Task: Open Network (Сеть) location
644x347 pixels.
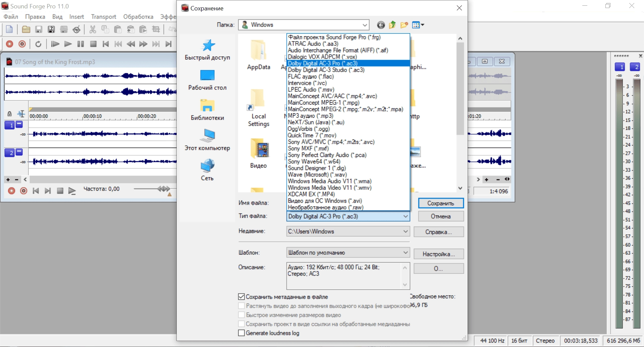Action: (207, 170)
